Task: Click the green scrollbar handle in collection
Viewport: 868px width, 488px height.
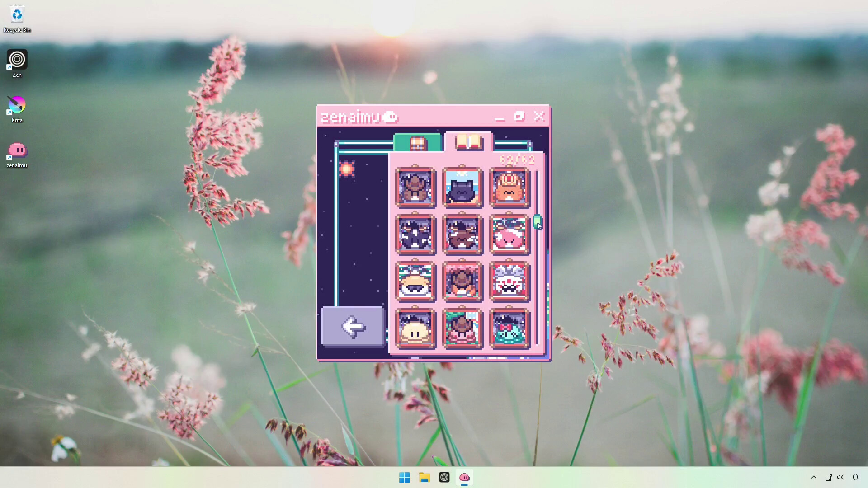Action: pyautogui.click(x=537, y=221)
